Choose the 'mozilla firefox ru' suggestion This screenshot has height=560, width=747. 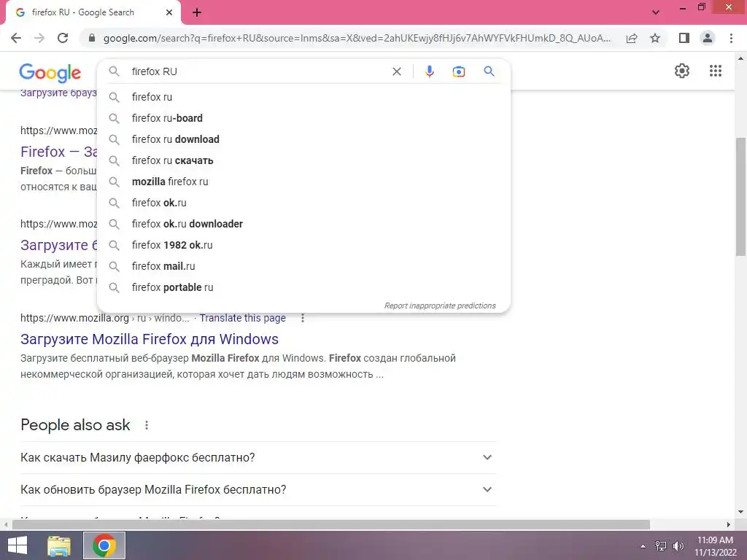[x=303, y=182]
